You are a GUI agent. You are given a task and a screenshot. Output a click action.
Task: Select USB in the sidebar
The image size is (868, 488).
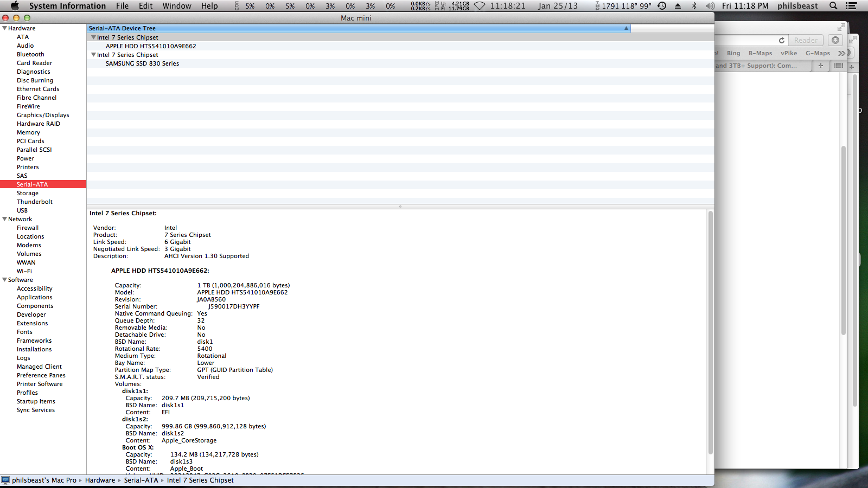point(22,210)
